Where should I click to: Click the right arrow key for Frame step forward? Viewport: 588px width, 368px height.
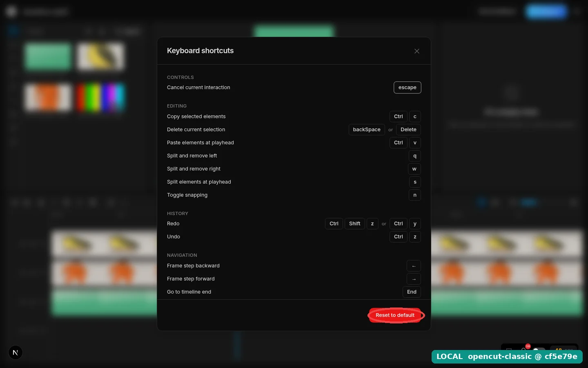click(414, 279)
